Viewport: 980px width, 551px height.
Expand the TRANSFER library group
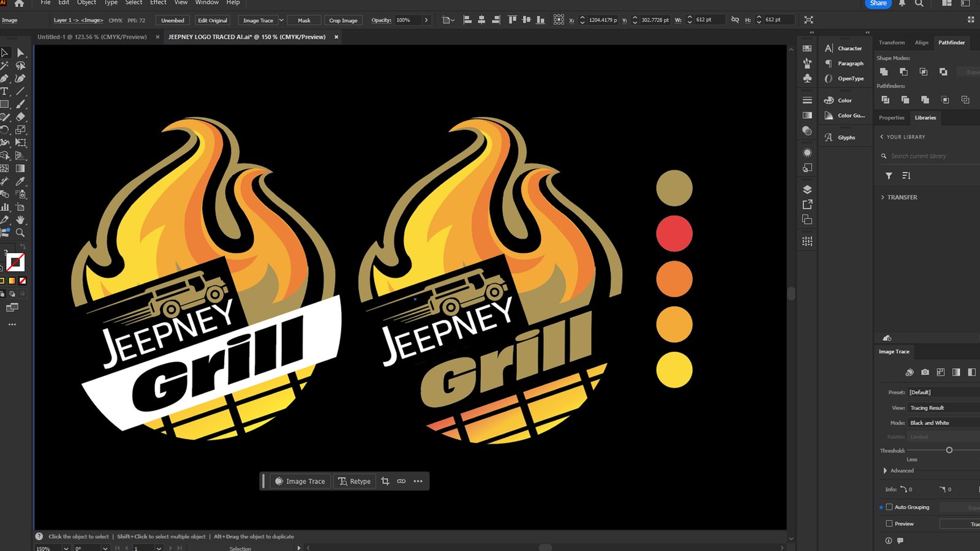pos(883,197)
